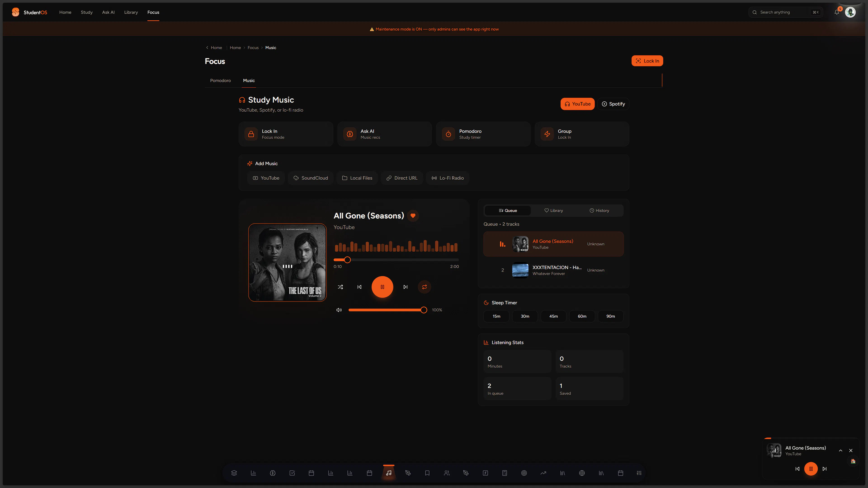Open the layers icon in bottom dock

click(234, 473)
